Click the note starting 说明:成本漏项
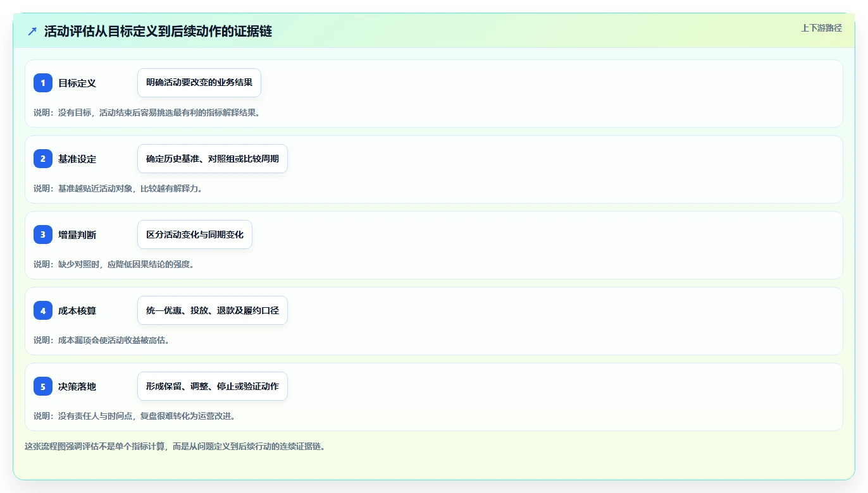 [101, 340]
